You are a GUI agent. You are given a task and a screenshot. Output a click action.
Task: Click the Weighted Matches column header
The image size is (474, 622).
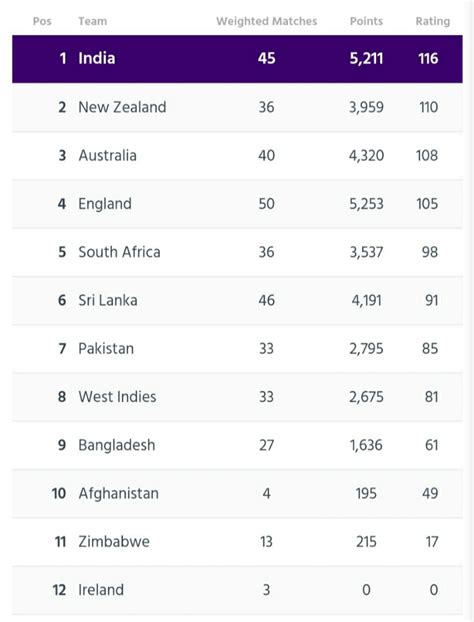pos(267,21)
